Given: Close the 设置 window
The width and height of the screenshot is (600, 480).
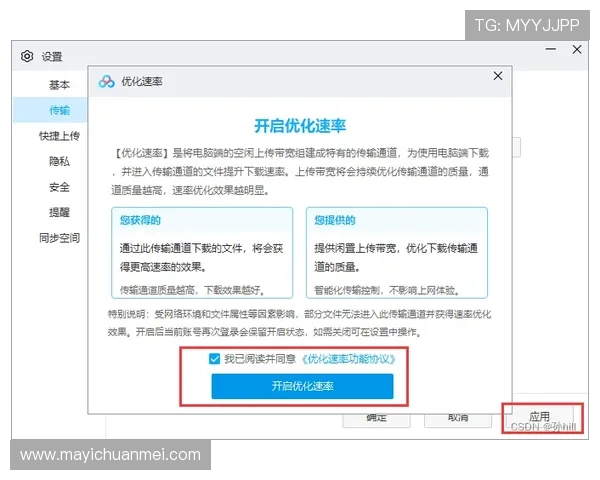Looking at the screenshot, I should click(577, 49).
